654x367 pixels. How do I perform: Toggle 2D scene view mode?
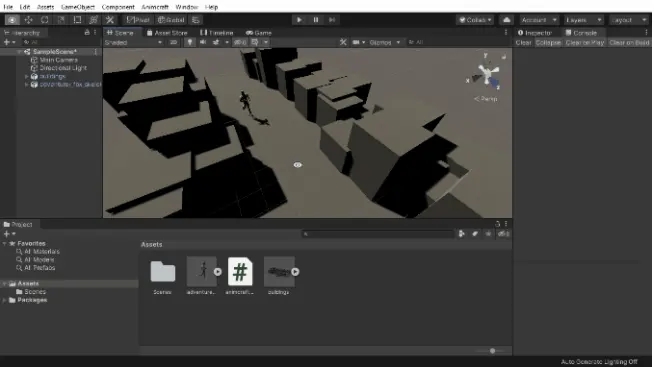point(174,42)
